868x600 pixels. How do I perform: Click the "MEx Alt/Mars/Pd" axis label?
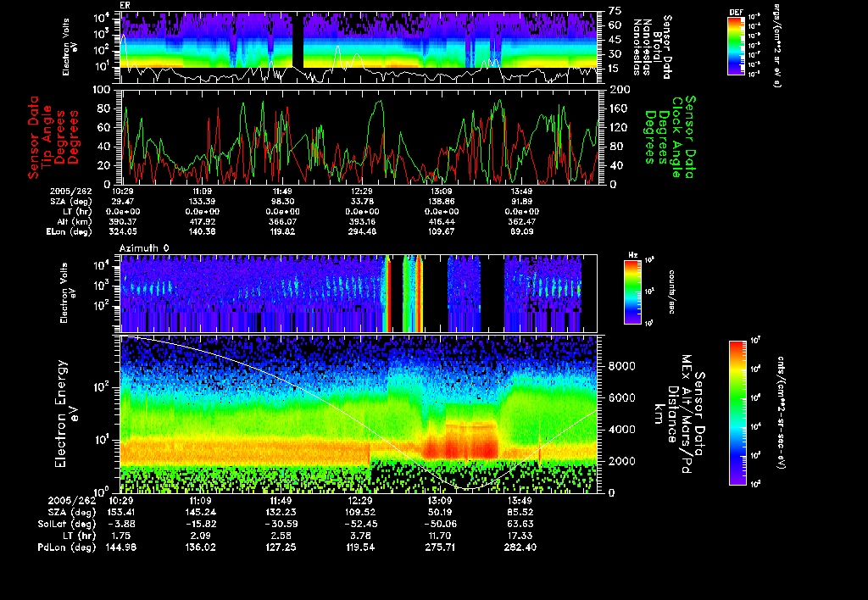click(687, 414)
